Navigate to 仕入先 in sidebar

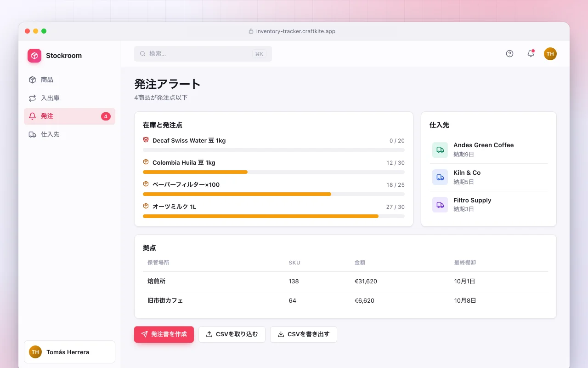[69, 134]
